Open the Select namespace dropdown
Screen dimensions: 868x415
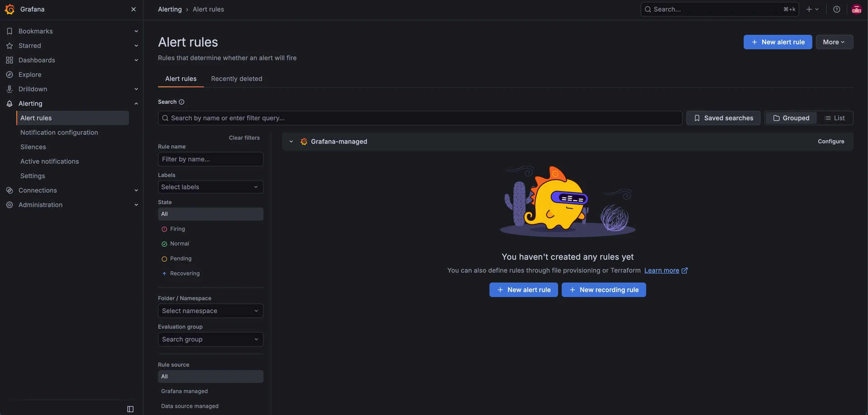tap(211, 311)
